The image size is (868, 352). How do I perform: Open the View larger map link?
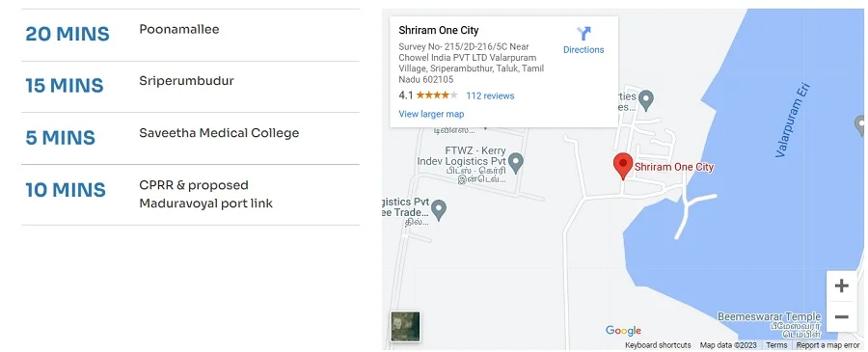click(x=431, y=114)
